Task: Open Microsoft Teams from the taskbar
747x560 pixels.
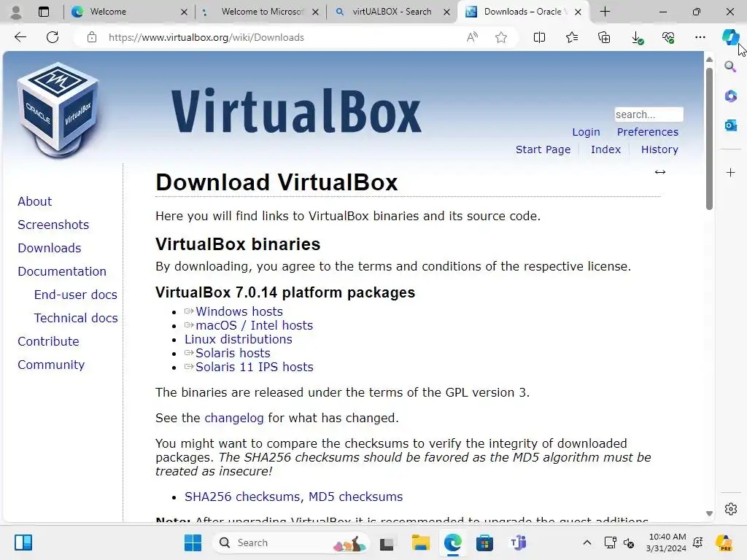Action: pyautogui.click(x=518, y=542)
